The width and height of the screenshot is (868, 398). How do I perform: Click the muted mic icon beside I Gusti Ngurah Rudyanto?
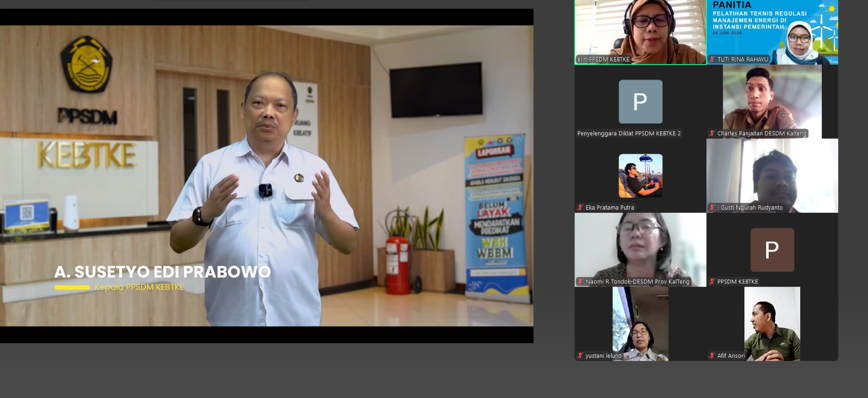[x=712, y=207]
